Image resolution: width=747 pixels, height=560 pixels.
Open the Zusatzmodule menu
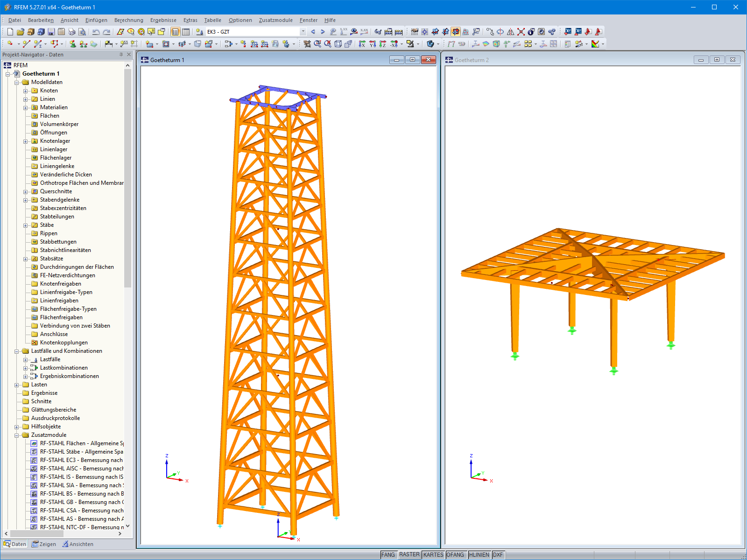tap(276, 20)
